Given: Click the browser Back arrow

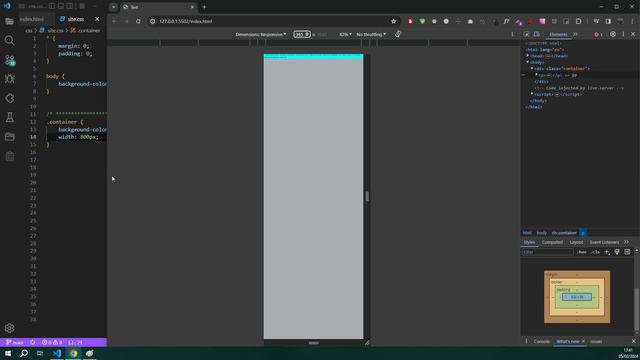Looking at the screenshot, I should point(114,21).
